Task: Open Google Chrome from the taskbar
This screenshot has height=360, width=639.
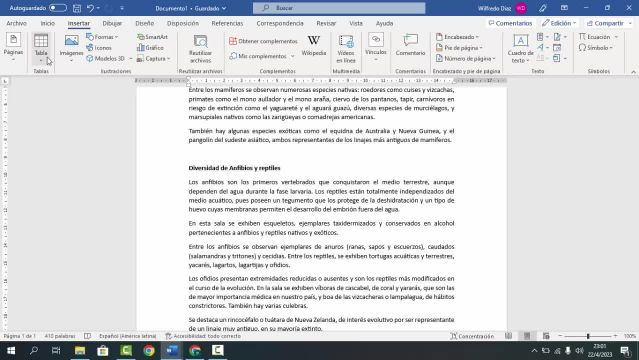Action: click(x=149, y=350)
